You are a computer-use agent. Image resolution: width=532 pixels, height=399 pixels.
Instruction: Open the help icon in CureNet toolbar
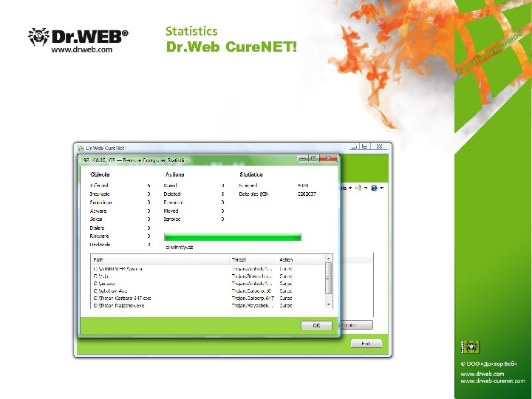(x=374, y=188)
